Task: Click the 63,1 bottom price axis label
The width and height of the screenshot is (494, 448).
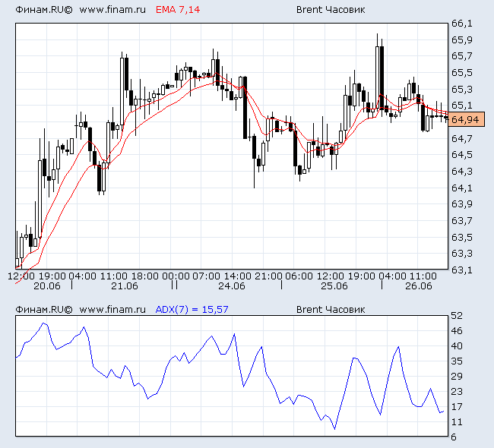Action: (x=461, y=270)
